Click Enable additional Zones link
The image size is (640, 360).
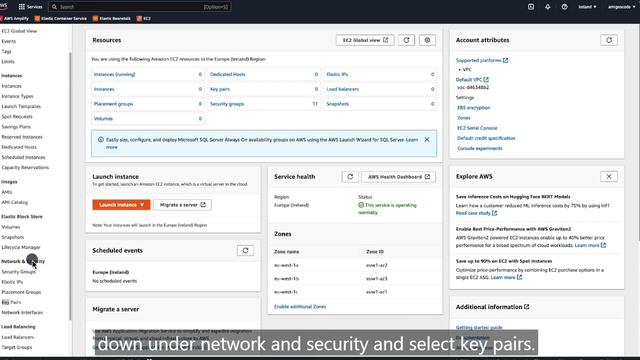300,307
